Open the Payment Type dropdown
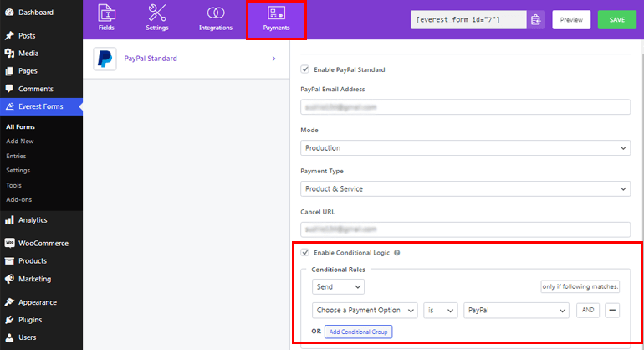 (x=465, y=188)
